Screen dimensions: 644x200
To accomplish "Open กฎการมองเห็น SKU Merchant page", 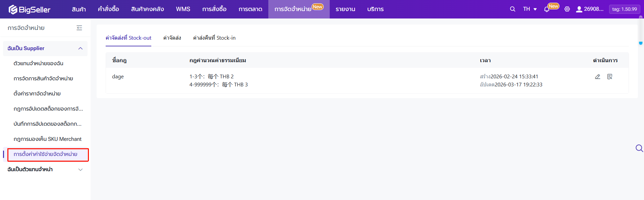I will (47, 139).
